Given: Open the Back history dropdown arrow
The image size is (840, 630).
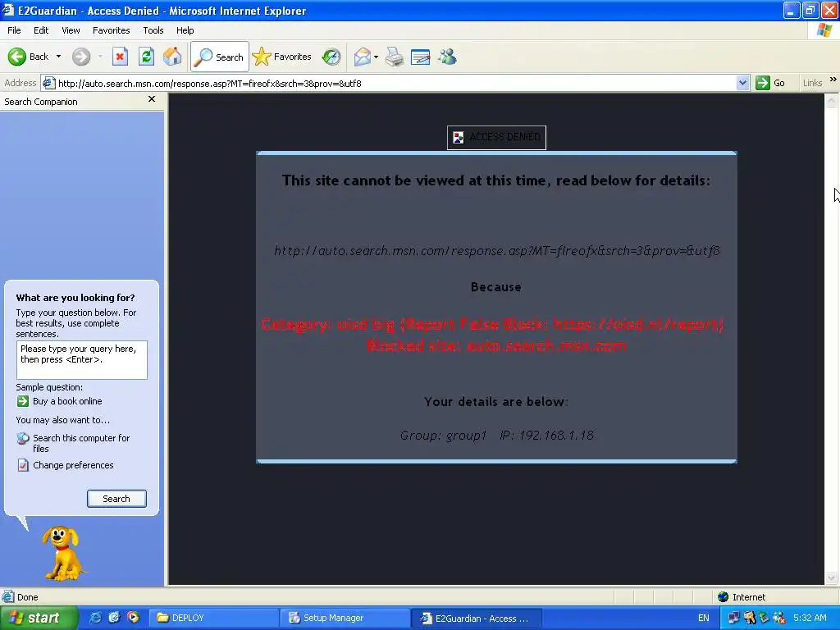Looking at the screenshot, I should pos(58,57).
